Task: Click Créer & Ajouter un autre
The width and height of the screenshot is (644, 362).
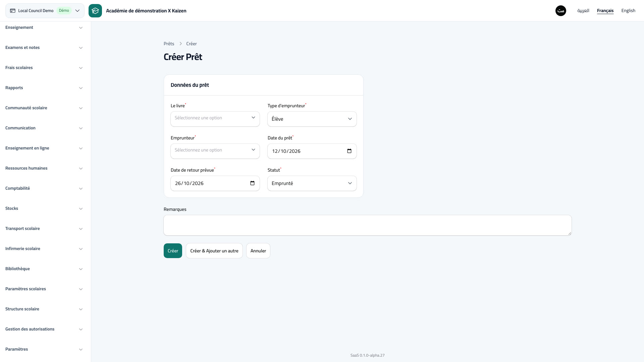Action: click(x=214, y=251)
